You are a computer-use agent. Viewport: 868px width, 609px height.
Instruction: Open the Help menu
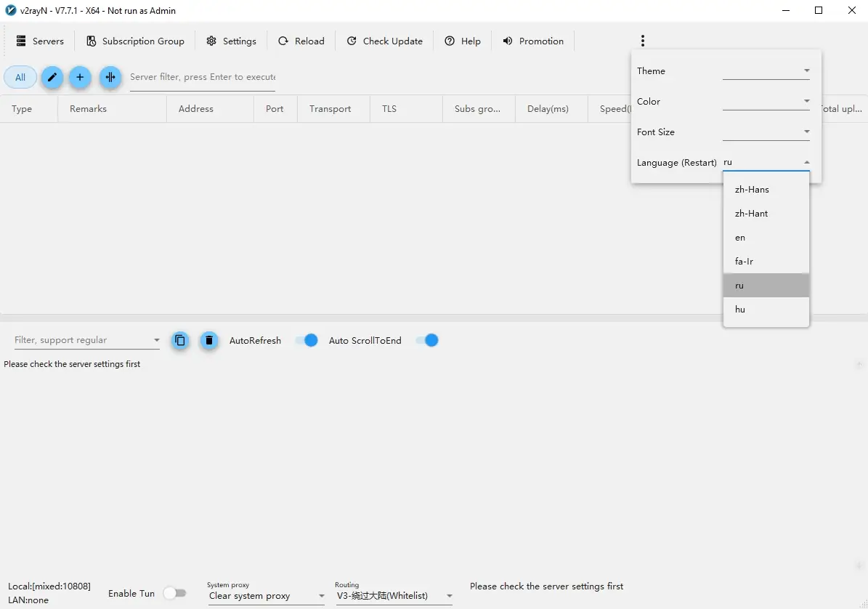point(463,41)
